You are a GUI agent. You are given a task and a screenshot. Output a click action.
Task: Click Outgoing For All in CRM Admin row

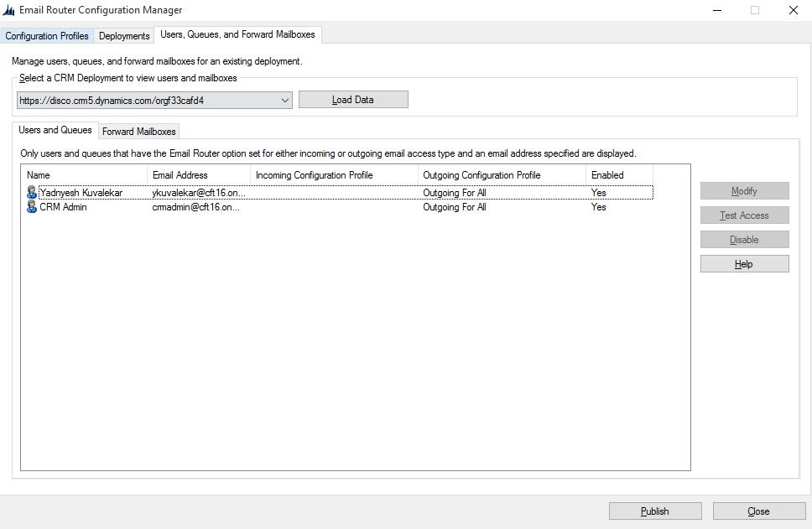coord(455,207)
